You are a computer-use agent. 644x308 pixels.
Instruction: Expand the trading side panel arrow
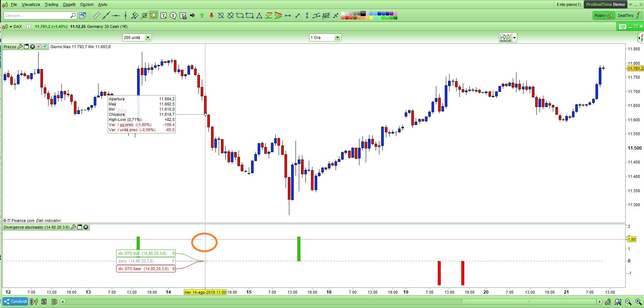[x=641, y=37]
